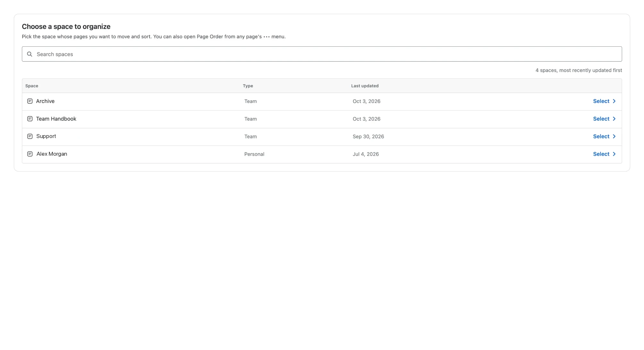Click the Last updated column header

point(365,86)
